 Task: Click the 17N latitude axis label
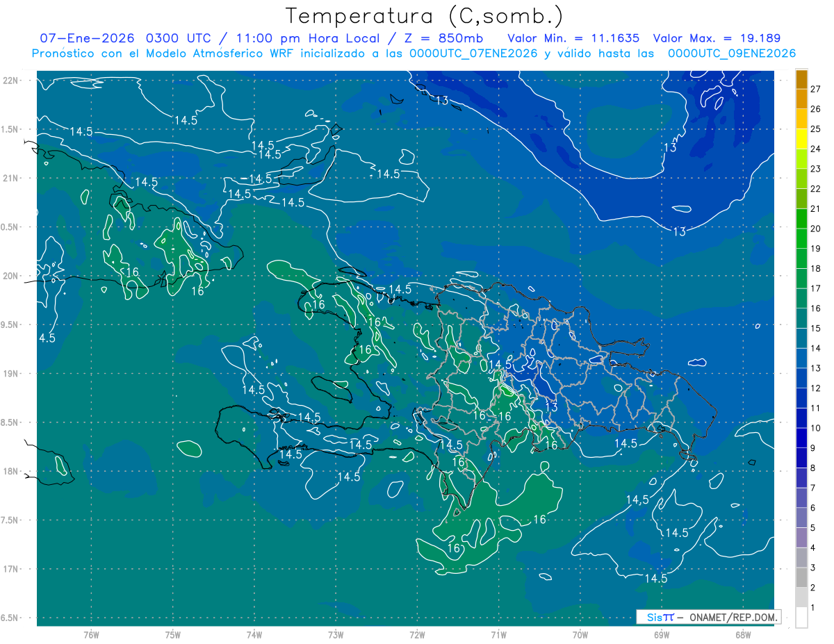click(x=10, y=569)
